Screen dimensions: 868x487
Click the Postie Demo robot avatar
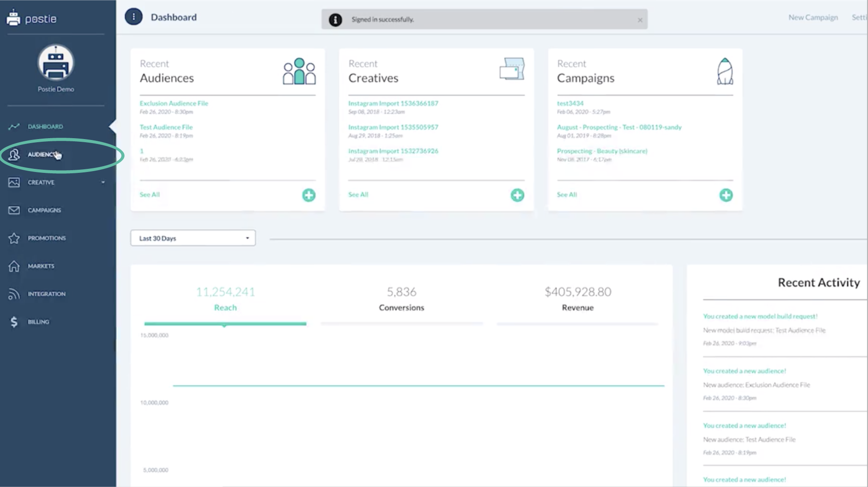(56, 63)
